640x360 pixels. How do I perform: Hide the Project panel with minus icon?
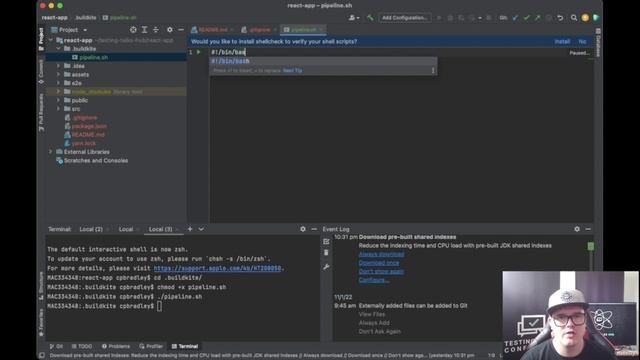[x=181, y=30]
